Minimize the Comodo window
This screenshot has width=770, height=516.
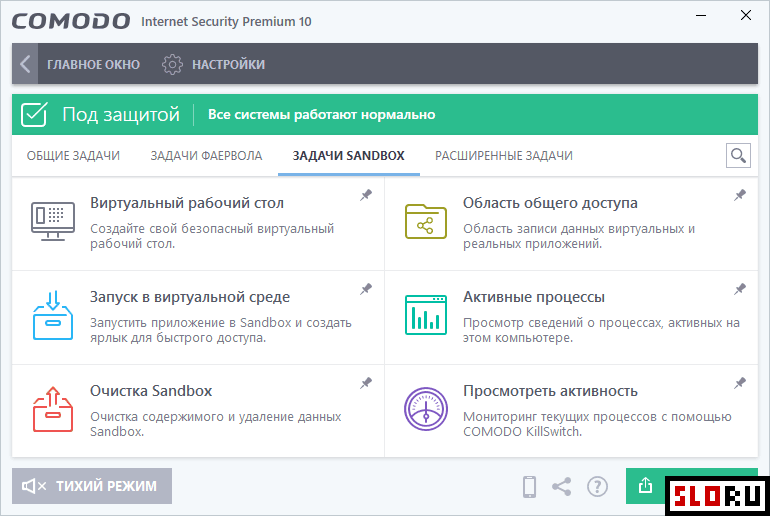(701, 16)
